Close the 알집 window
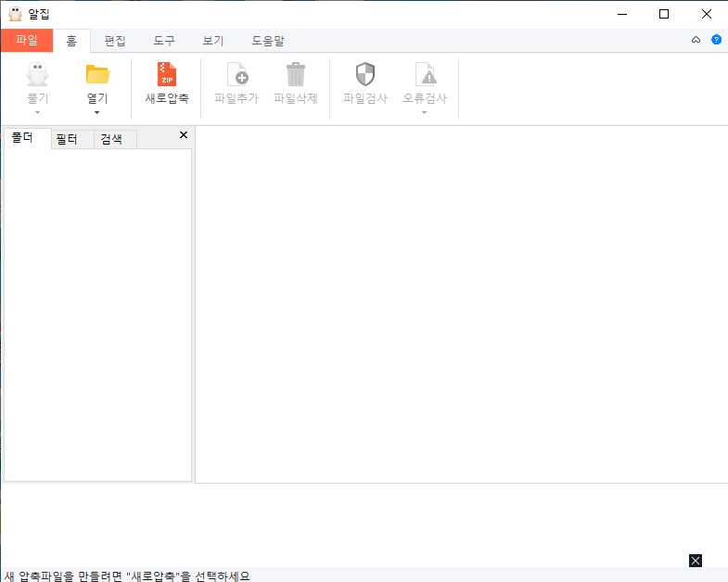Image resolution: width=728 pixels, height=582 pixels. [707, 14]
